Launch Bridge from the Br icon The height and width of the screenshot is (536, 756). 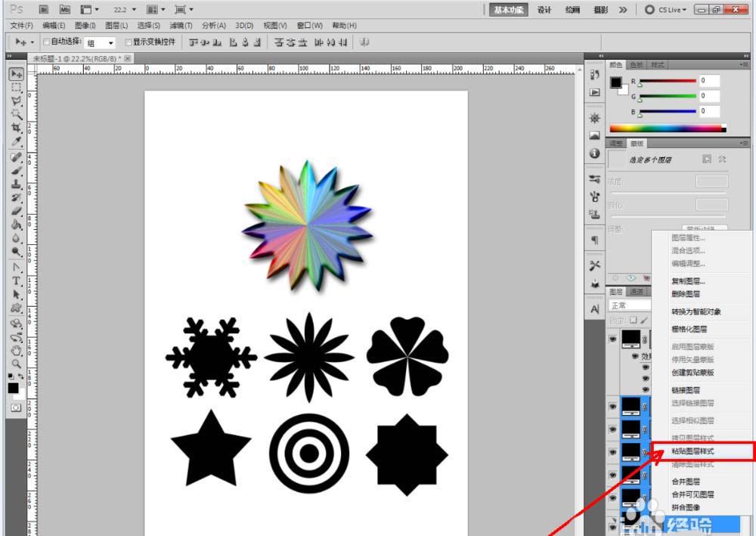click(45, 10)
